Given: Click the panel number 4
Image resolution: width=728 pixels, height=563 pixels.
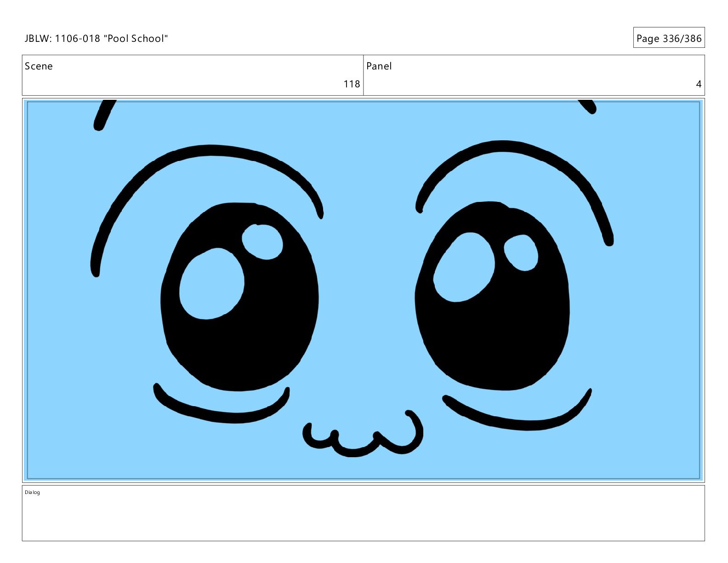Looking at the screenshot, I should click(699, 84).
